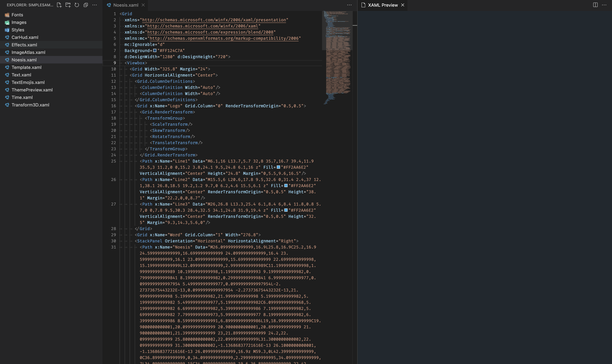Image resolution: width=612 pixels, height=364 pixels.
Task: Collapse all folders in Explorer
Action: (x=86, y=5)
